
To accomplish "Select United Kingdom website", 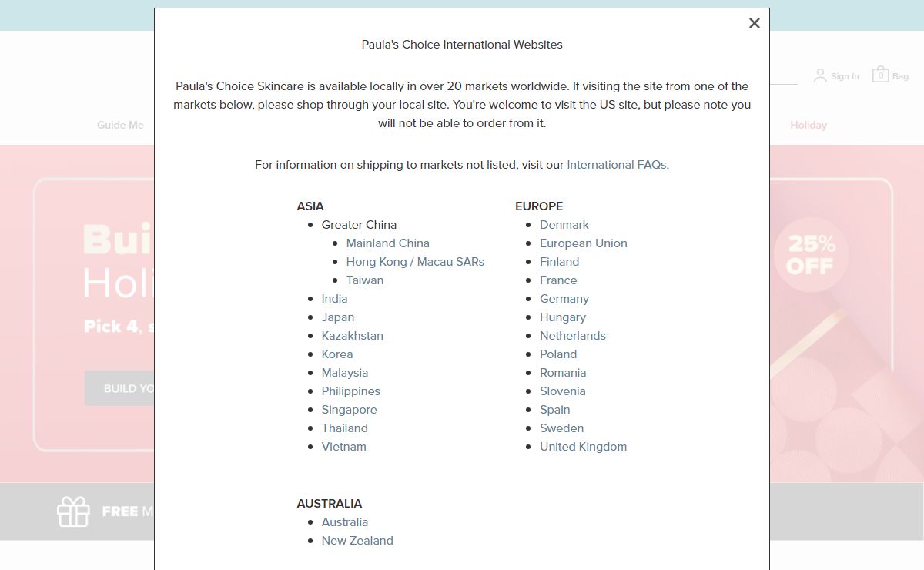I will pyautogui.click(x=584, y=447).
